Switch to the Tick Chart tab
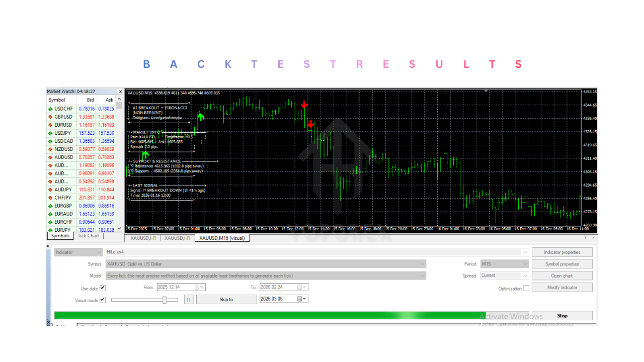 pyautogui.click(x=88, y=235)
